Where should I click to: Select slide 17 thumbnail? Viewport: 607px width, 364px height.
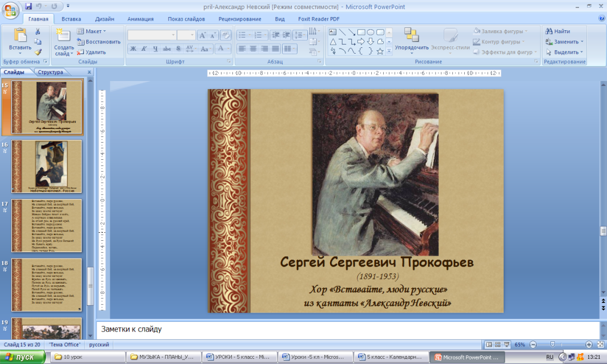tap(46, 225)
